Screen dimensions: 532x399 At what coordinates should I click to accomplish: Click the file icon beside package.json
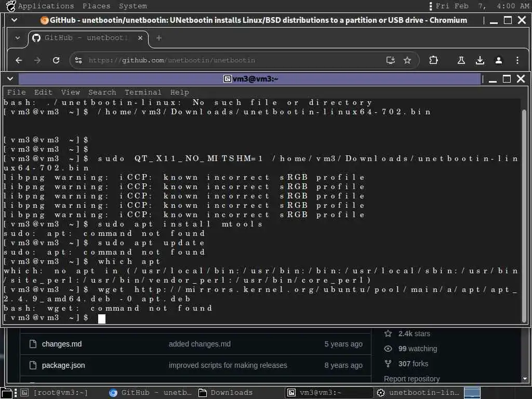33,365
